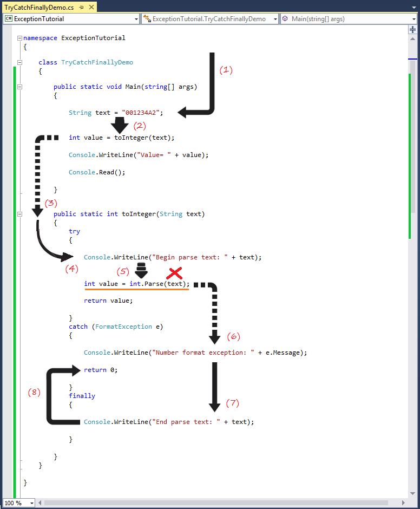The height and width of the screenshot is (509, 420).
Task: Click the "End parse text: " string literal
Action: [186, 422]
